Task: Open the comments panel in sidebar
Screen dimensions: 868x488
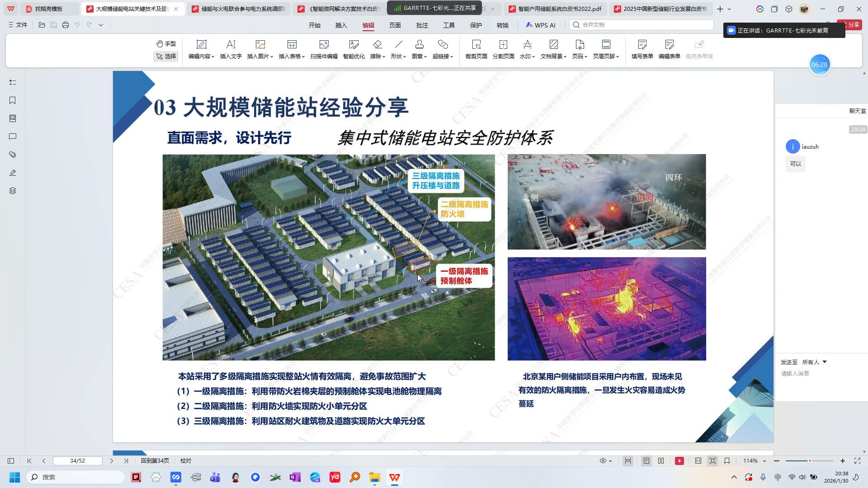Action: [x=13, y=136]
